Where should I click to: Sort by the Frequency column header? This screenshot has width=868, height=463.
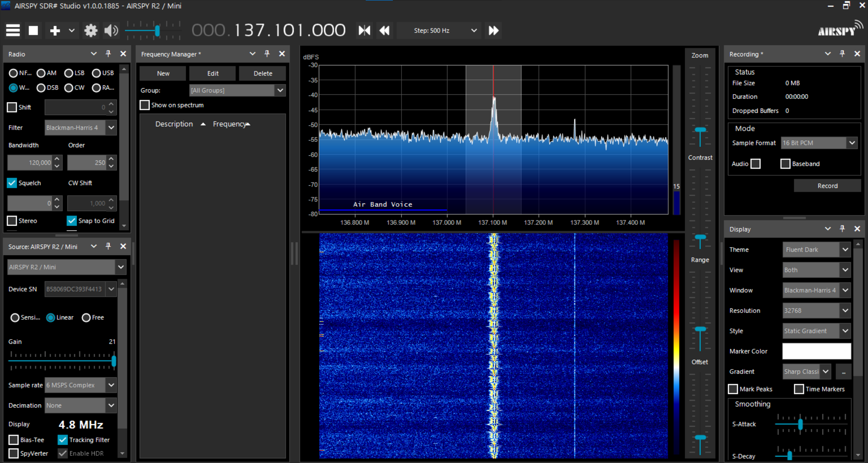(230, 124)
